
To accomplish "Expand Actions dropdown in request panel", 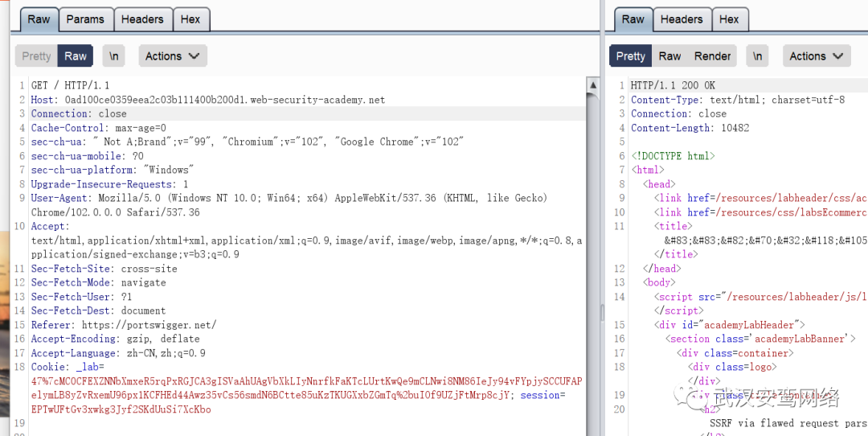I will pos(173,56).
